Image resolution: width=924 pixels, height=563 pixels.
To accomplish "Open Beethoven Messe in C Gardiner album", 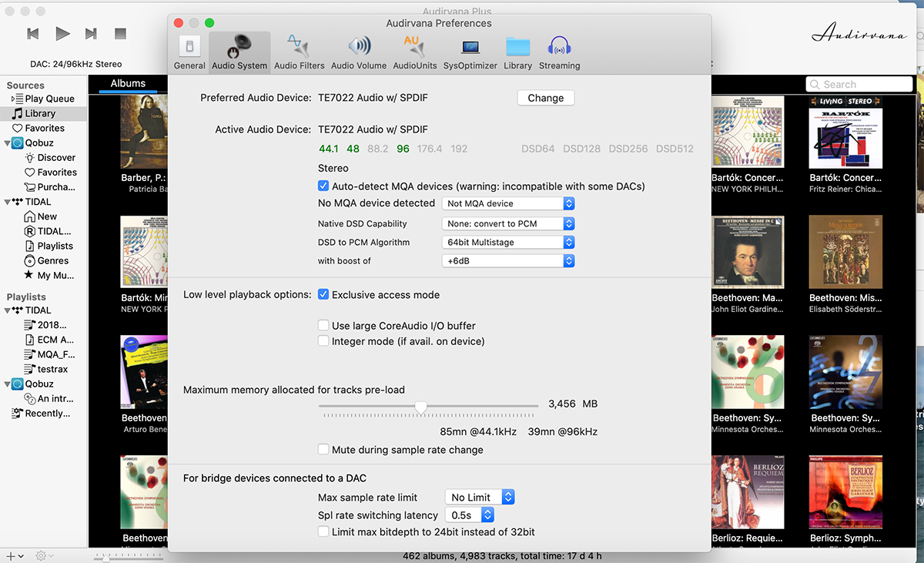I will tap(748, 252).
